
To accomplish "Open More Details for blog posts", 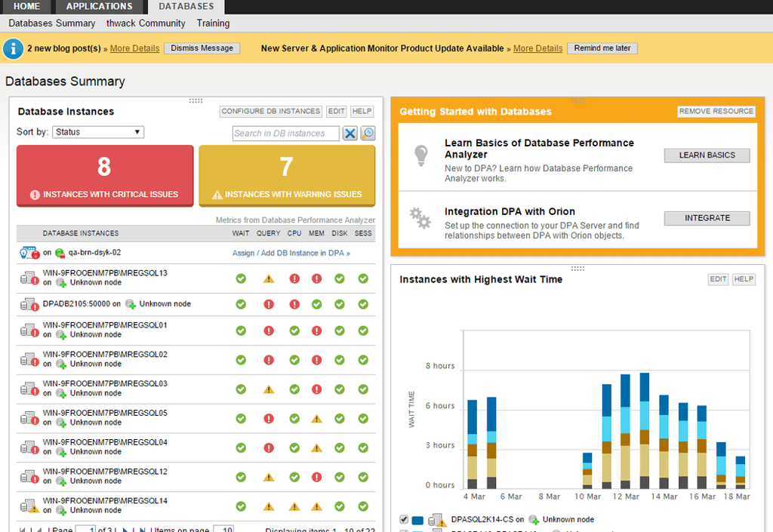I will [x=134, y=48].
